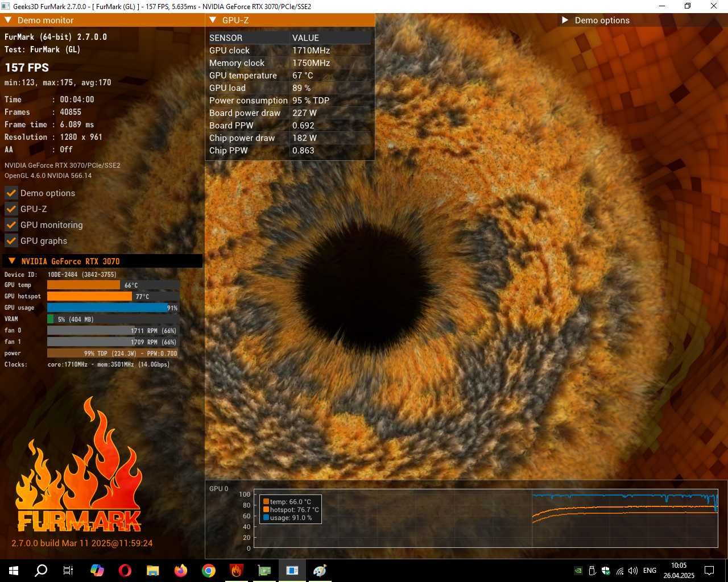Open taskbar Search
Screen dimensions: 728x582
pyautogui.click(x=41, y=571)
